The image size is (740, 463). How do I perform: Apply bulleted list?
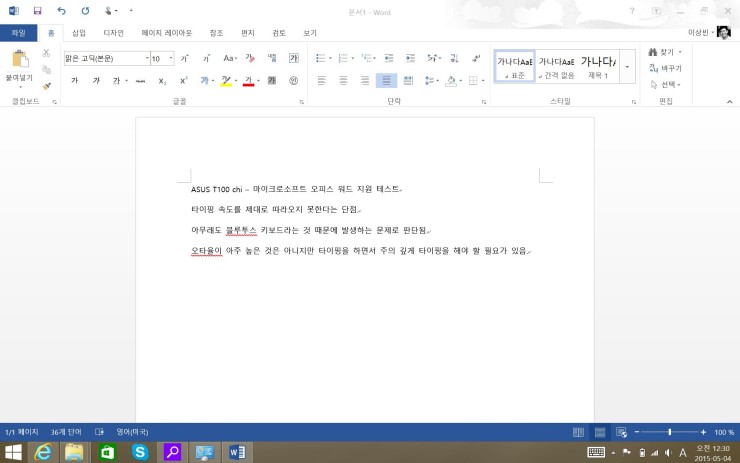coord(321,58)
